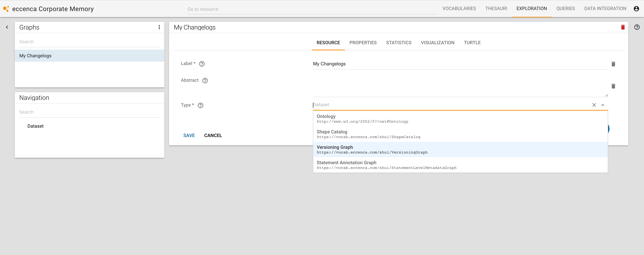644x255 pixels.
Task: Show help for the Type field
Action: click(x=200, y=105)
